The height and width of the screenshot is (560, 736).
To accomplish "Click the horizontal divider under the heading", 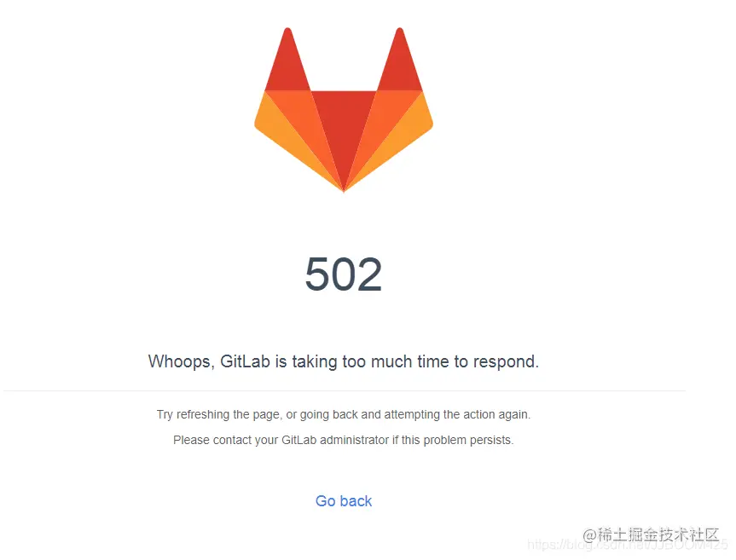I will (x=345, y=390).
